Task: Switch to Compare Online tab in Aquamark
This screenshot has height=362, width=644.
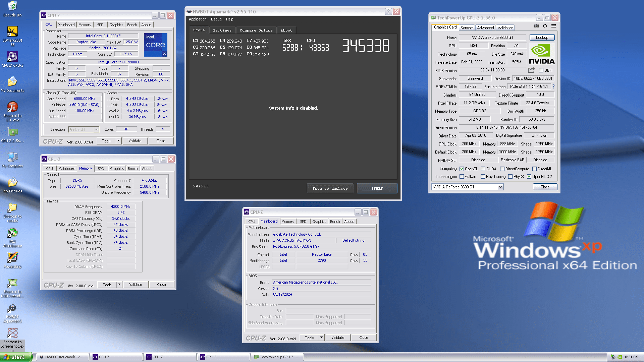Action: (256, 30)
